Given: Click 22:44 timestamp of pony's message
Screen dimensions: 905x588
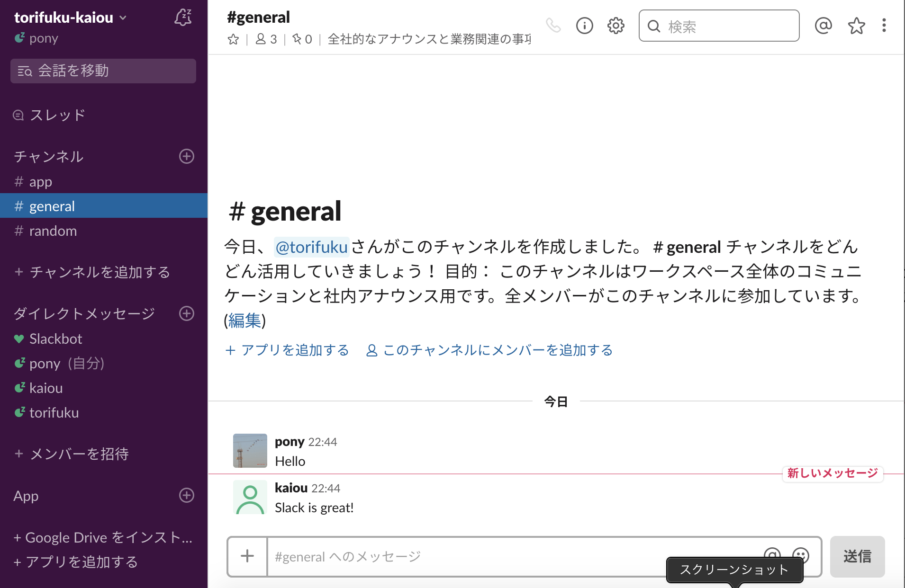Looking at the screenshot, I should pyautogui.click(x=323, y=442).
